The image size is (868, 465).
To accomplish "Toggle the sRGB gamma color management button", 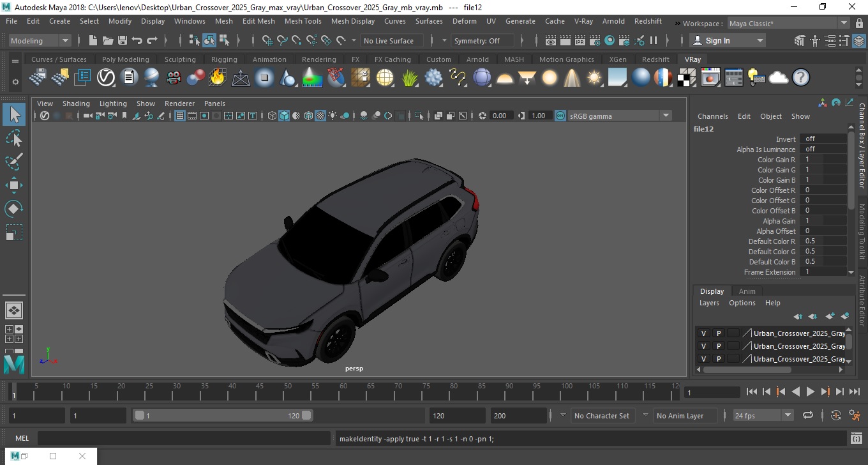I will click(560, 116).
